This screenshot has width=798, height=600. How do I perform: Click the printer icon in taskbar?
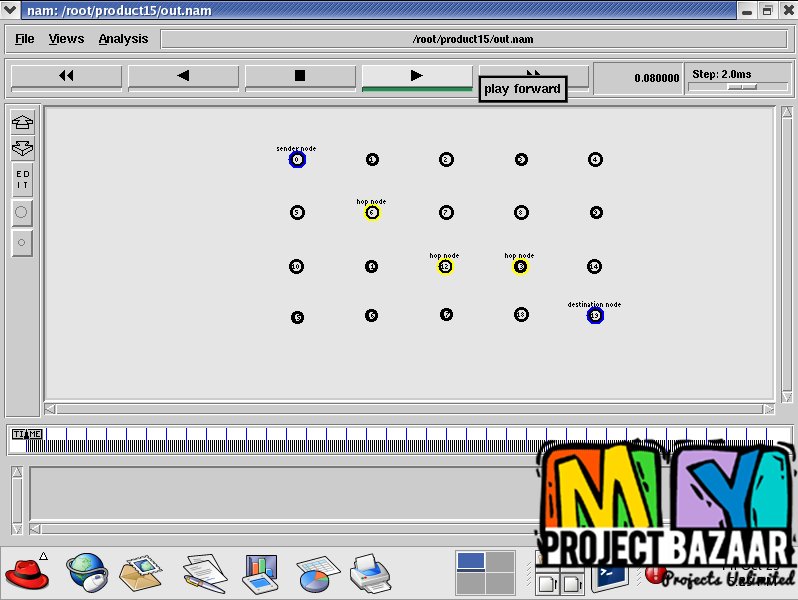368,573
